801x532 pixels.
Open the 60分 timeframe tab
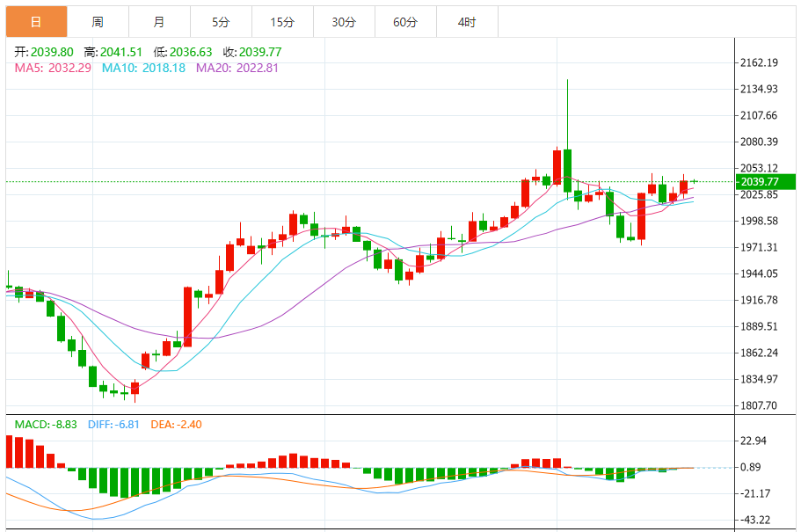coord(405,22)
